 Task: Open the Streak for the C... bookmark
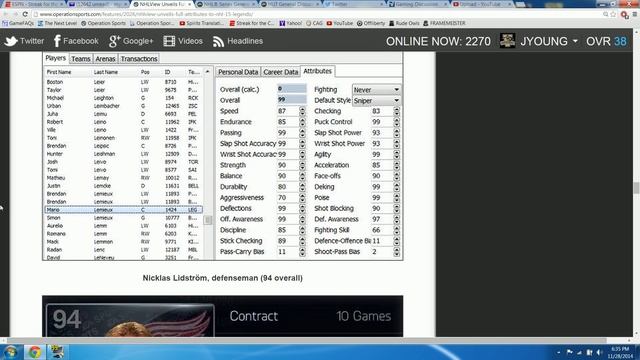[252, 23]
